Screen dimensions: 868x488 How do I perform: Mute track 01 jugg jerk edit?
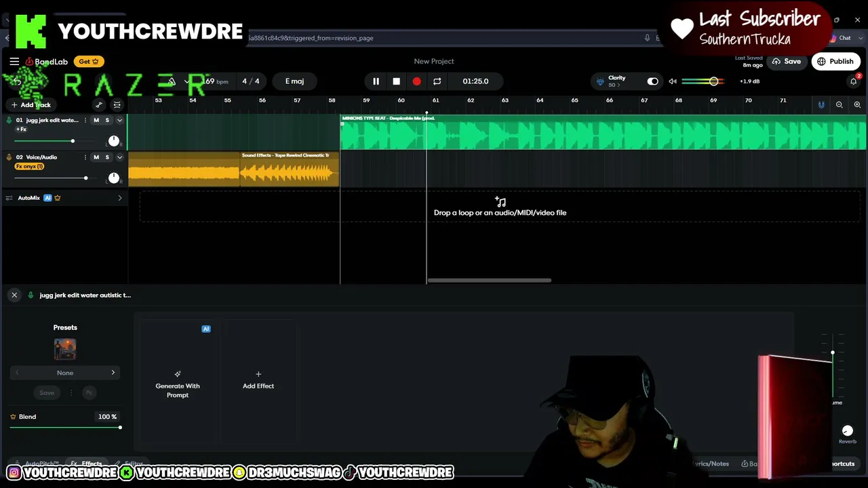[96, 121]
